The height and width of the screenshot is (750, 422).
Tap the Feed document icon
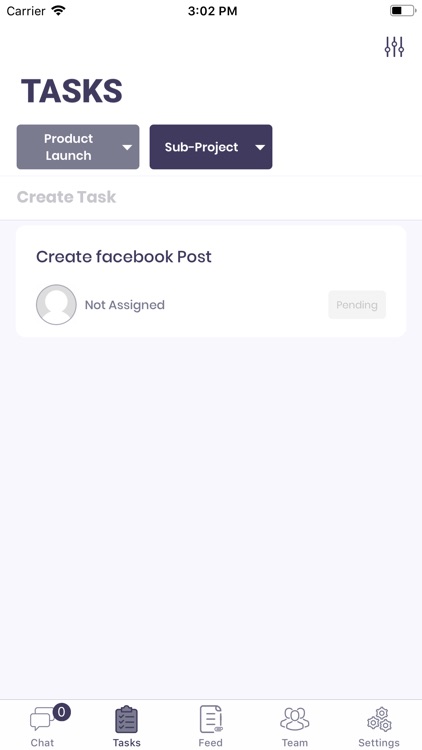[211, 719]
